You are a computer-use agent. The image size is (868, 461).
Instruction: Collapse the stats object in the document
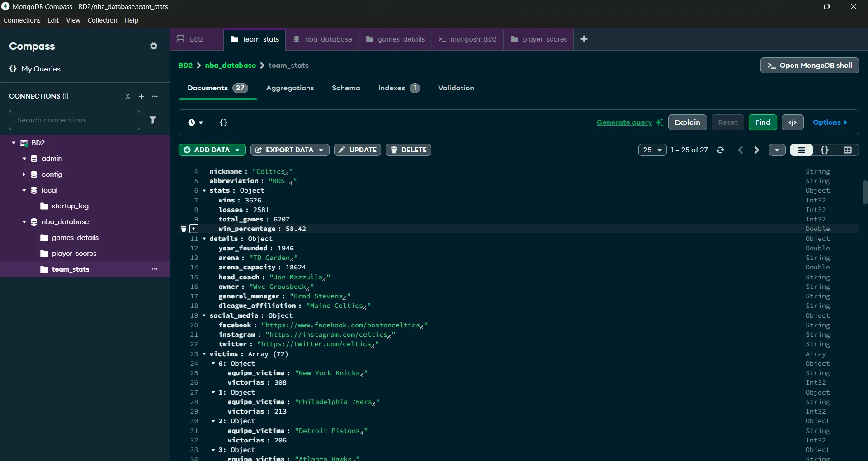point(204,191)
